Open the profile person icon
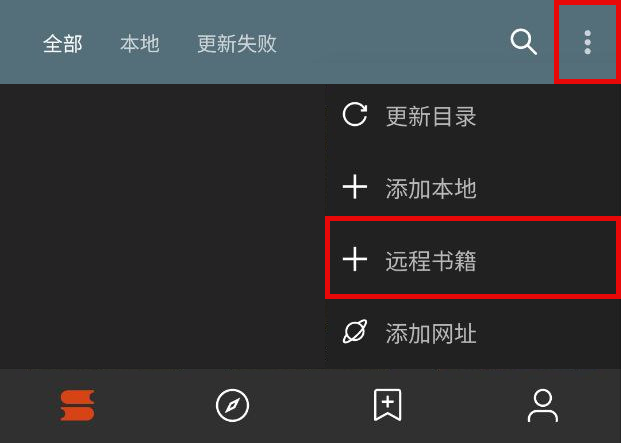 [543, 405]
